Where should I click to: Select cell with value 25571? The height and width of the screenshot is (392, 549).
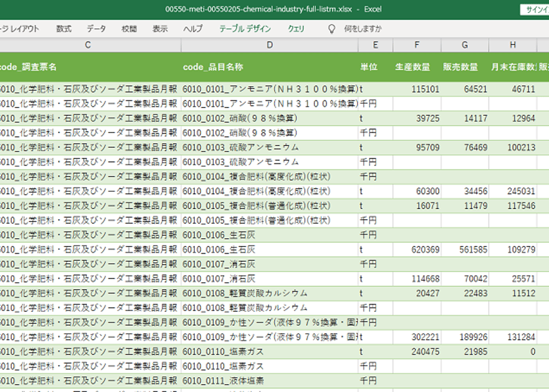coord(513,279)
